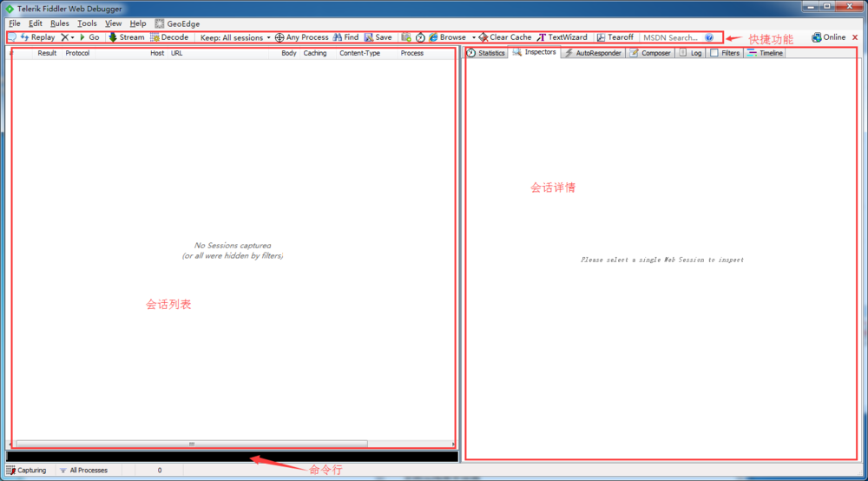Click the camera screenshot icon
This screenshot has width=868, height=481.
click(405, 37)
